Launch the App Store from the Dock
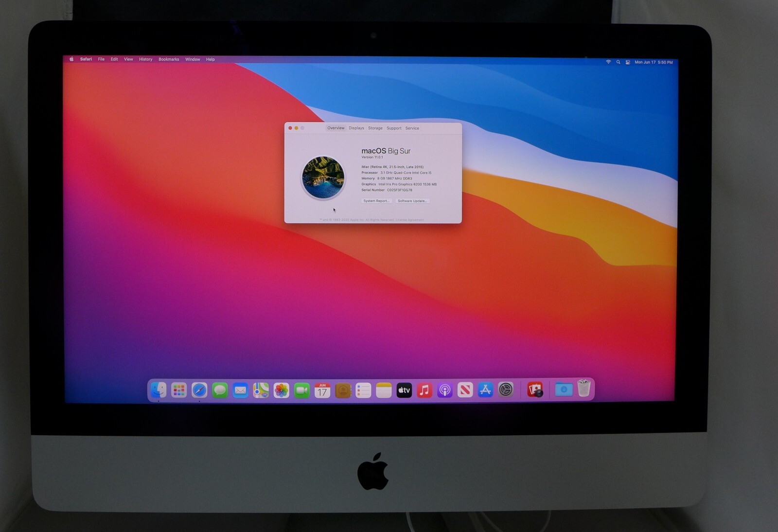This screenshot has width=778, height=532. click(485, 390)
